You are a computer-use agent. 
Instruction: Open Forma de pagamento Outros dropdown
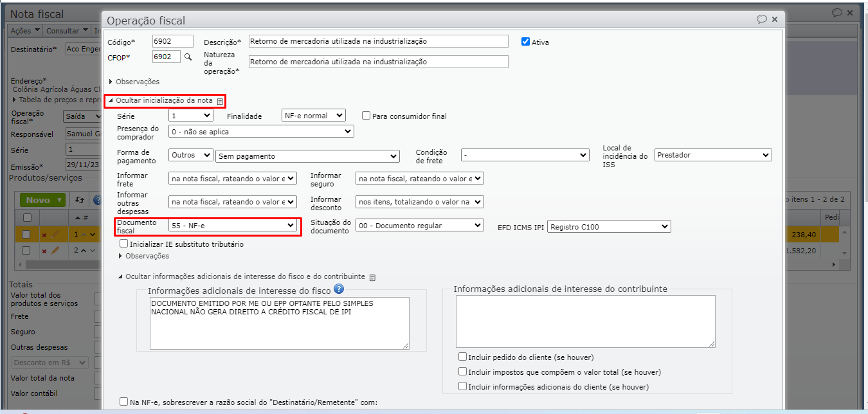pos(191,156)
